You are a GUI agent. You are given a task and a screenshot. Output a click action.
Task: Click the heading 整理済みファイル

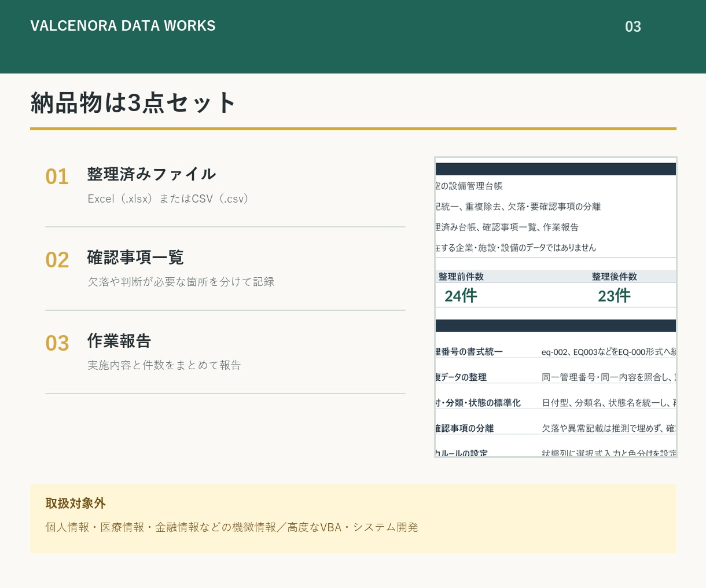tap(152, 174)
